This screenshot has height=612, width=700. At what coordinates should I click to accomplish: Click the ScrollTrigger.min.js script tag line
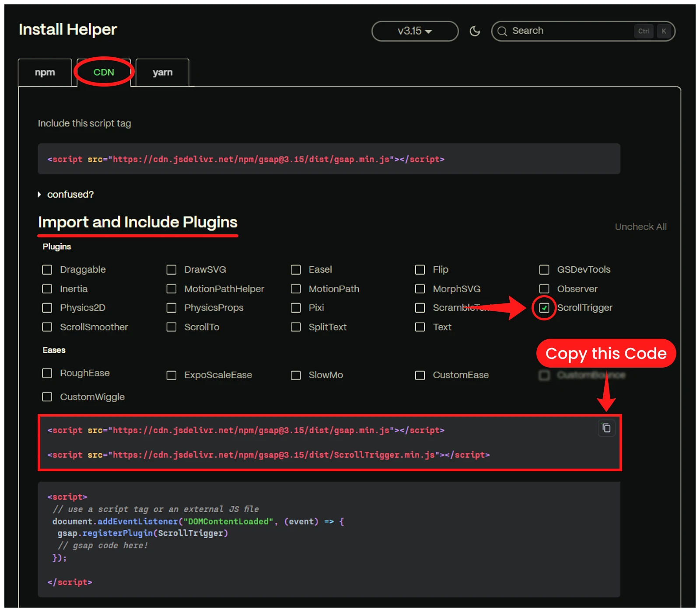(x=269, y=455)
